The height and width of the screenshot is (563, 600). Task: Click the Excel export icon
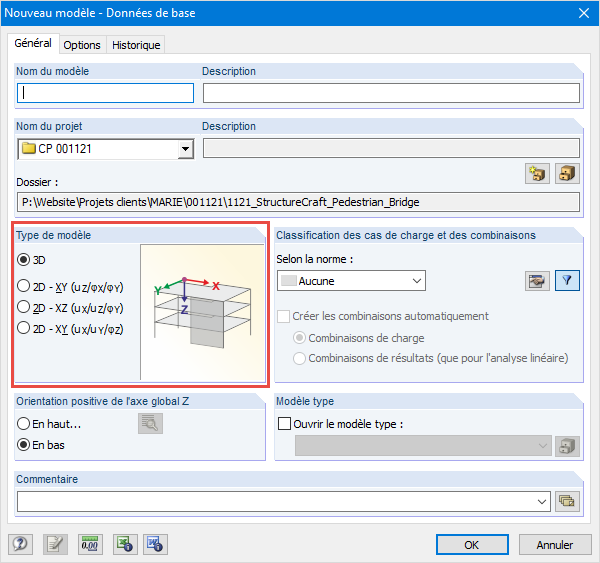click(x=125, y=544)
